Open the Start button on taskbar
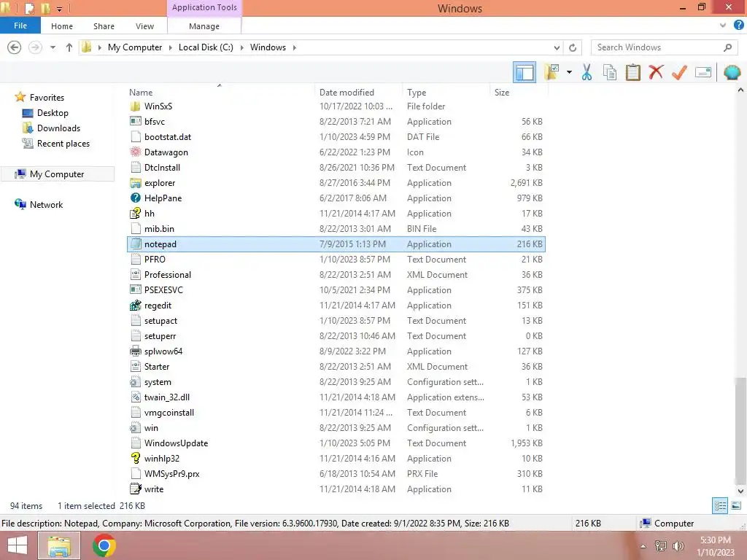 pos(18,545)
